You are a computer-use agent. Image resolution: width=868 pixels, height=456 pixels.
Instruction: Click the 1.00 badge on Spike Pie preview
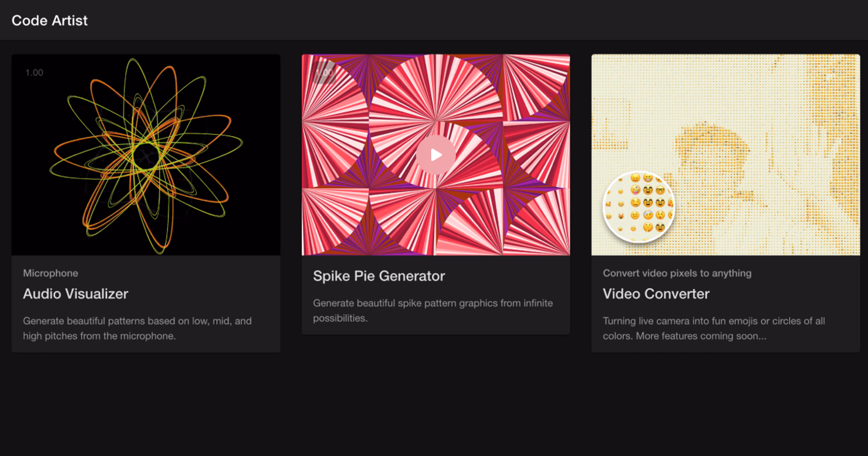point(324,73)
